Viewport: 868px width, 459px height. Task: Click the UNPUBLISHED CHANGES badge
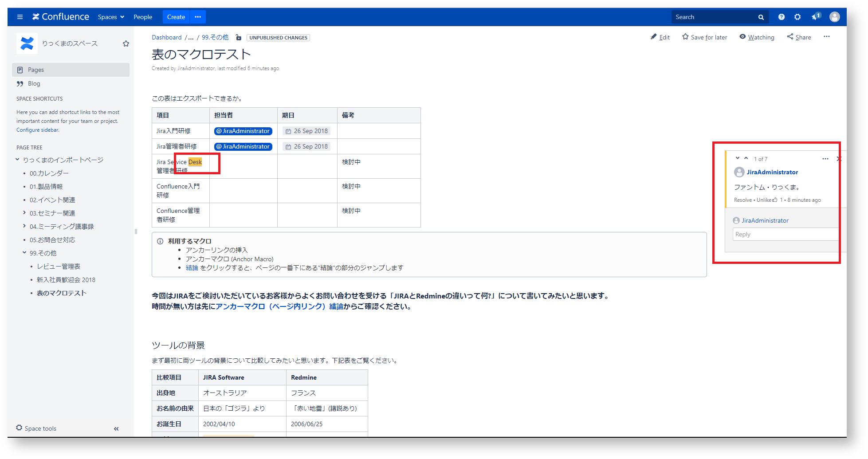coord(278,38)
